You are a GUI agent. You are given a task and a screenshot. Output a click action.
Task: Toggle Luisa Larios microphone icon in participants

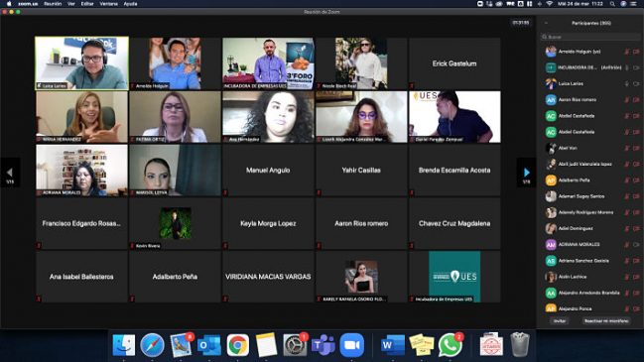point(627,83)
